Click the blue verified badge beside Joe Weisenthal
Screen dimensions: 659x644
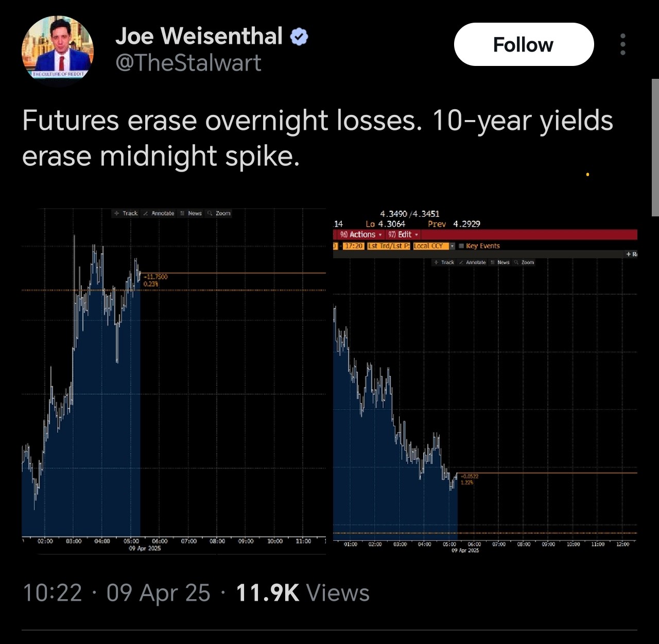(300, 37)
